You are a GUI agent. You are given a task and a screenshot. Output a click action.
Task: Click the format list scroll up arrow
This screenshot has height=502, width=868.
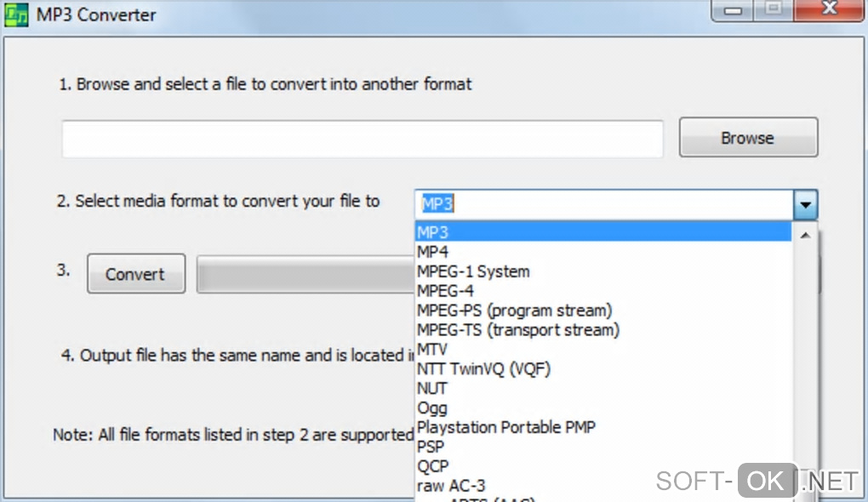pyautogui.click(x=806, y=232)
